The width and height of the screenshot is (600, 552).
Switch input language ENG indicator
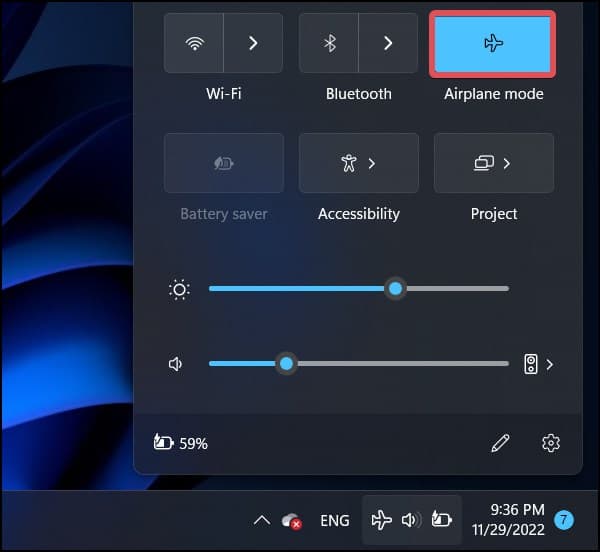coord(335,521)
